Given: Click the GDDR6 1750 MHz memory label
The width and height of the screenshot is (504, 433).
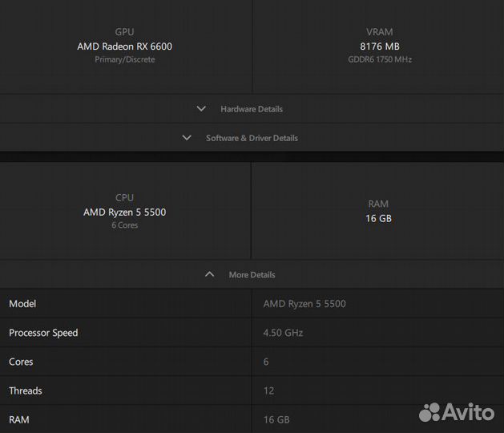Looking at the screenshot, I should [x=379, y=59].
